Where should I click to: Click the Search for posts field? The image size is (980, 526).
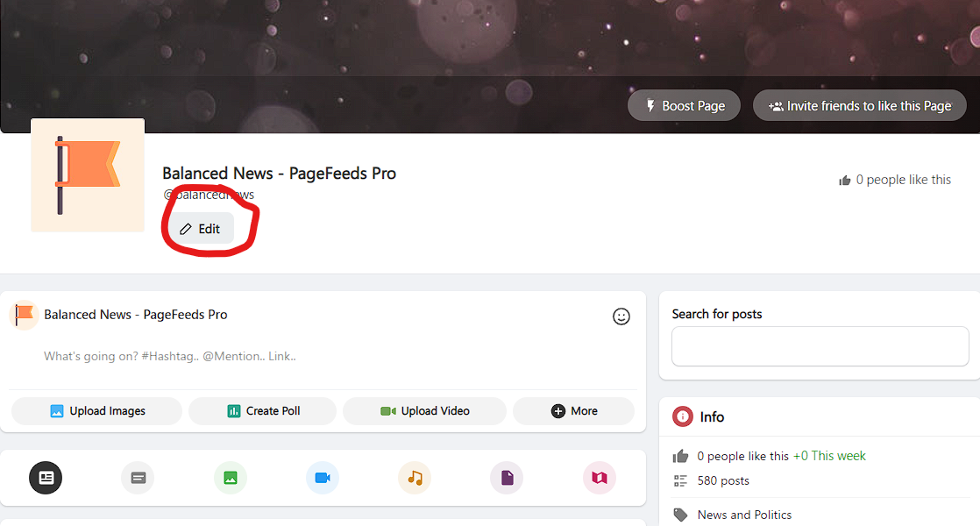(820, 346)
